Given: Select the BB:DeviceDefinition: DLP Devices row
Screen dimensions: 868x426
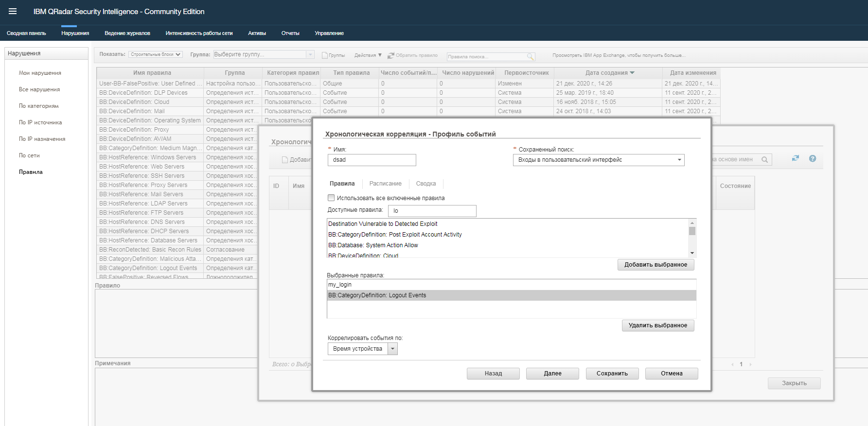Looking at the screenshot, I should pos(408,93).
